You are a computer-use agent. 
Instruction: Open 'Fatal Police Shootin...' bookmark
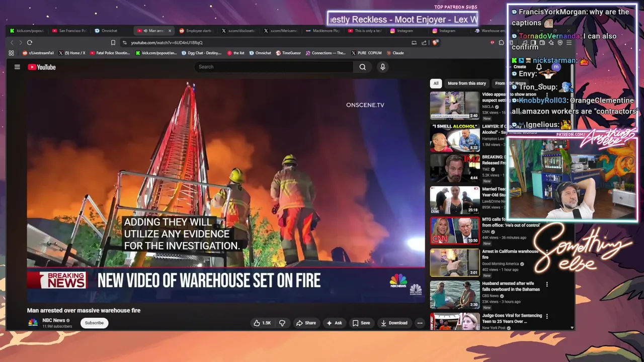110,53
